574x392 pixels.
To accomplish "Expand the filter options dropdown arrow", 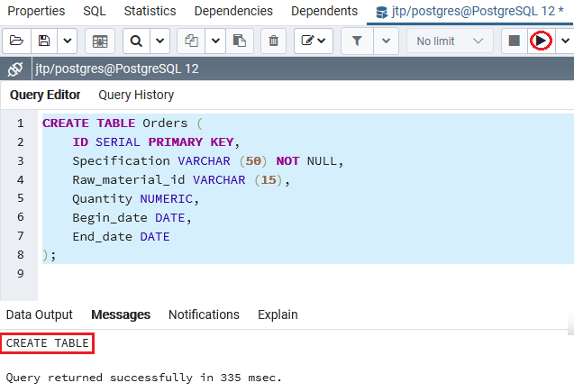I will [x=386, y=41].
